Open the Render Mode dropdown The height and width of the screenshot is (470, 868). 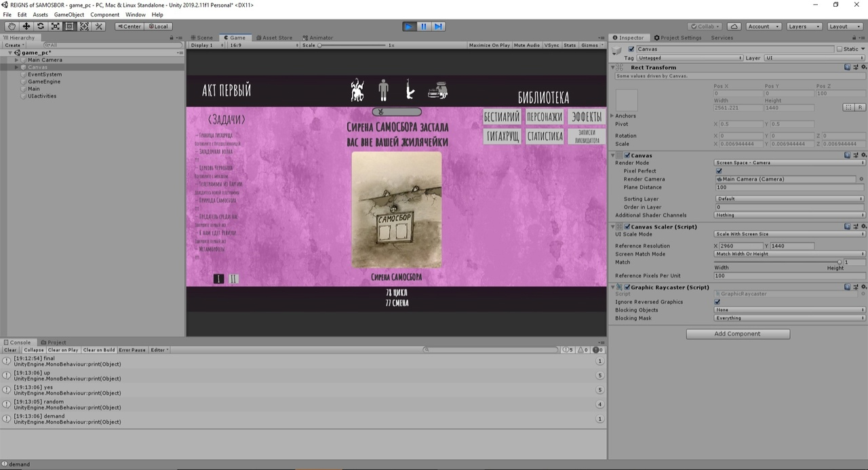(789, 163)
